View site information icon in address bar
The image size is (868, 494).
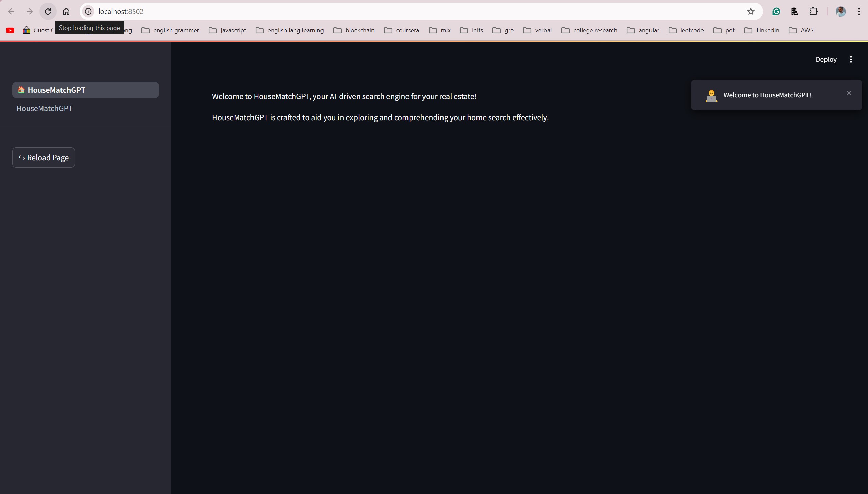point(88,12)
